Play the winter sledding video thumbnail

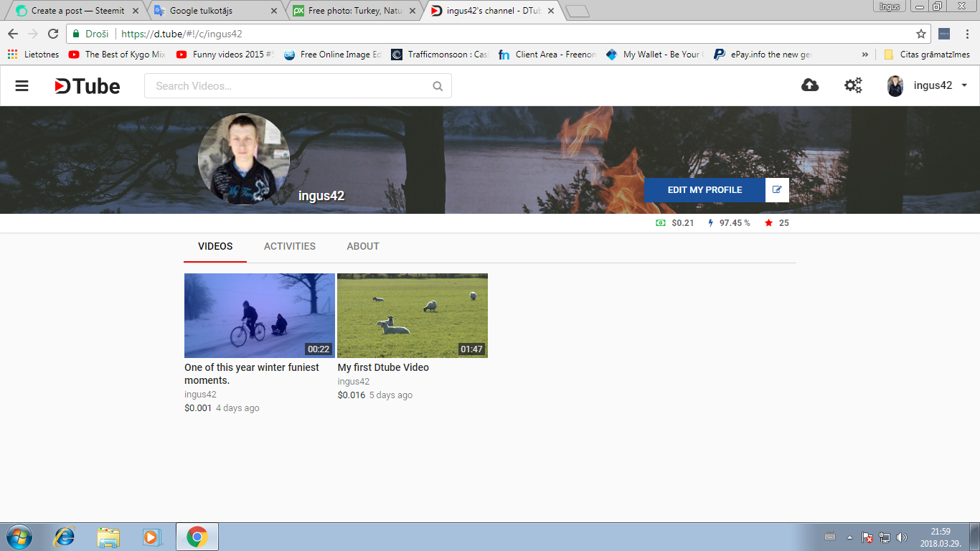(260, 316)
